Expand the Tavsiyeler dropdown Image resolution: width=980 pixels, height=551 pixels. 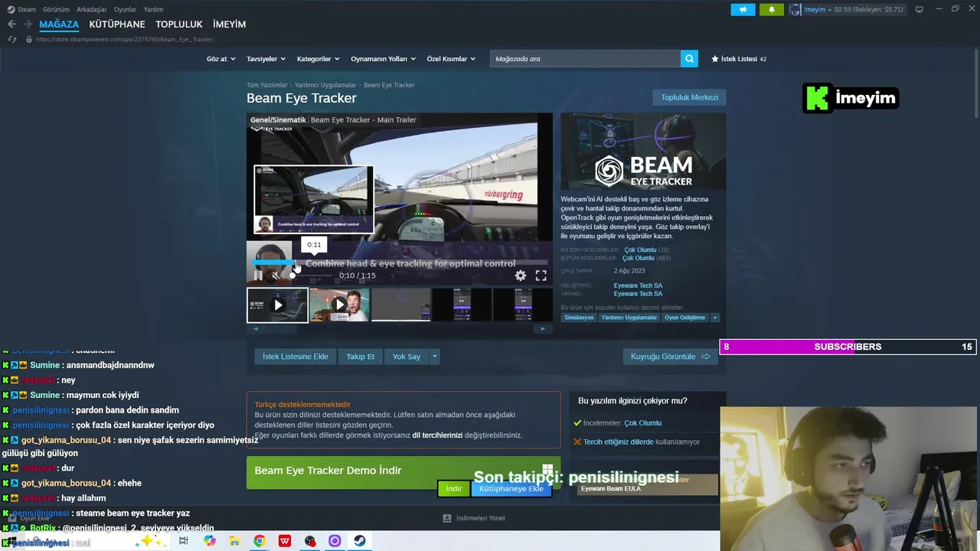266,59
